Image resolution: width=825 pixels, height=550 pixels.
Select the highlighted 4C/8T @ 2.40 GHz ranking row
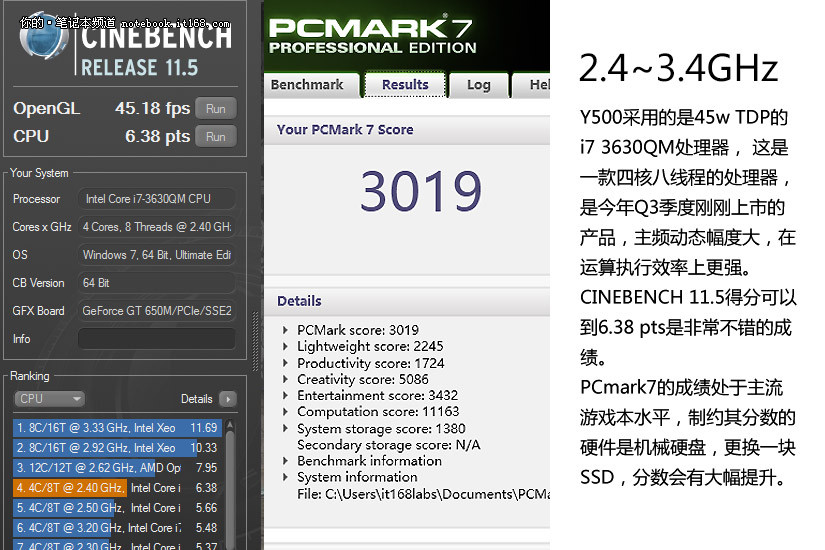[116, 488]
